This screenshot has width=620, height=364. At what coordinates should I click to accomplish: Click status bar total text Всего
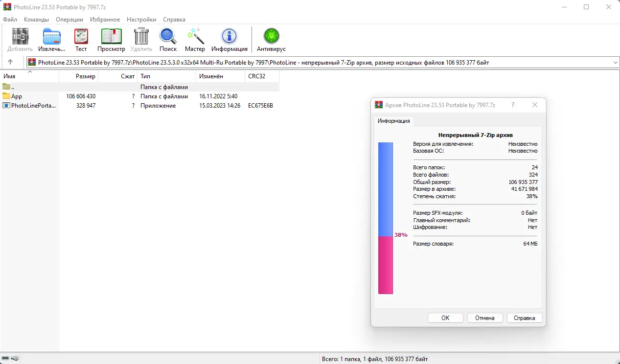[375, 359]
